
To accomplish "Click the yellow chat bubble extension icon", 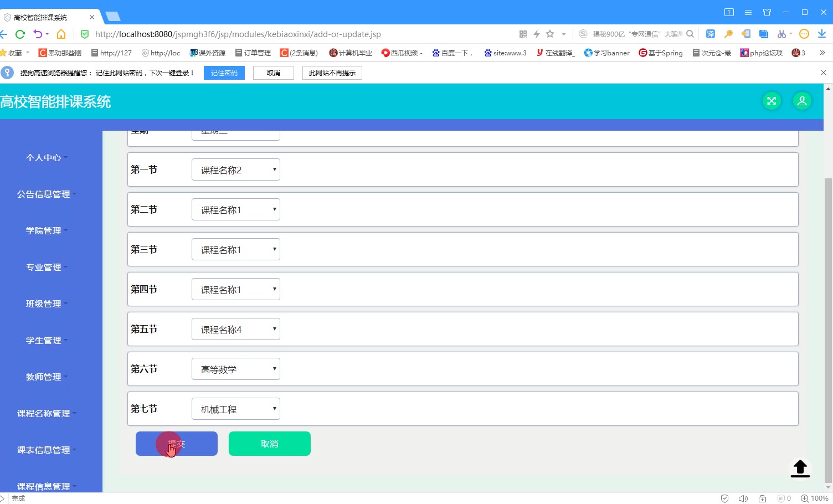I will pyautogui.click(x=804, y=34).
